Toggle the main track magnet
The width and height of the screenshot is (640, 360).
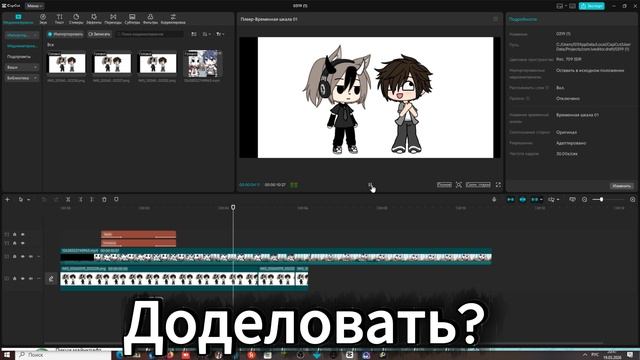pos(510,199)
